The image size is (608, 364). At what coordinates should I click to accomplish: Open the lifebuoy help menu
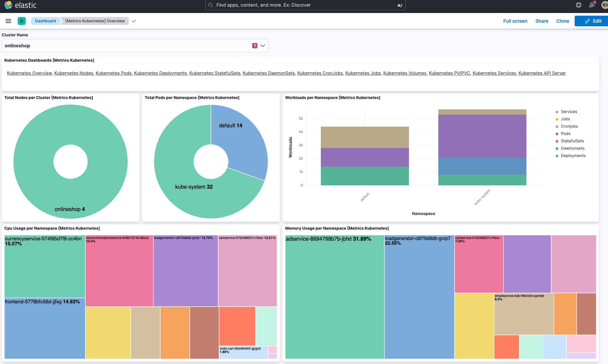click(579, 5)
